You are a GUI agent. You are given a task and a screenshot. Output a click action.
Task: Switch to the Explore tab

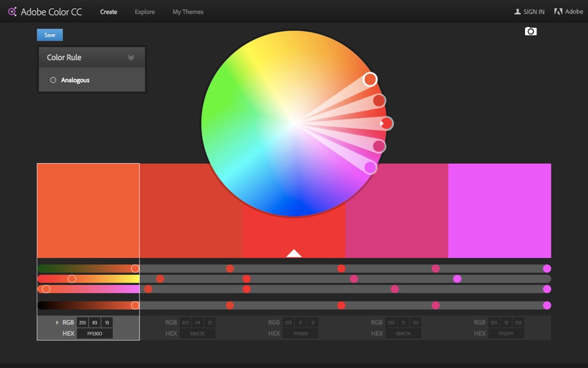pyautogui.click(x=144, y=11)
